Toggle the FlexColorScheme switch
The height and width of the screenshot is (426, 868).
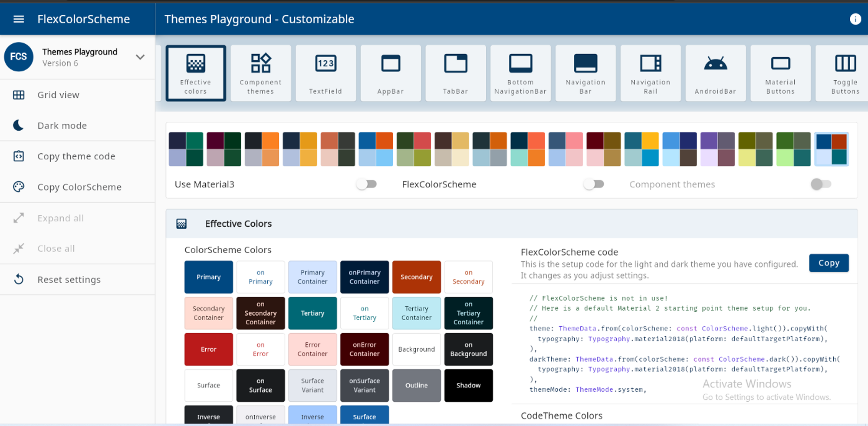(x=594, y=184)
